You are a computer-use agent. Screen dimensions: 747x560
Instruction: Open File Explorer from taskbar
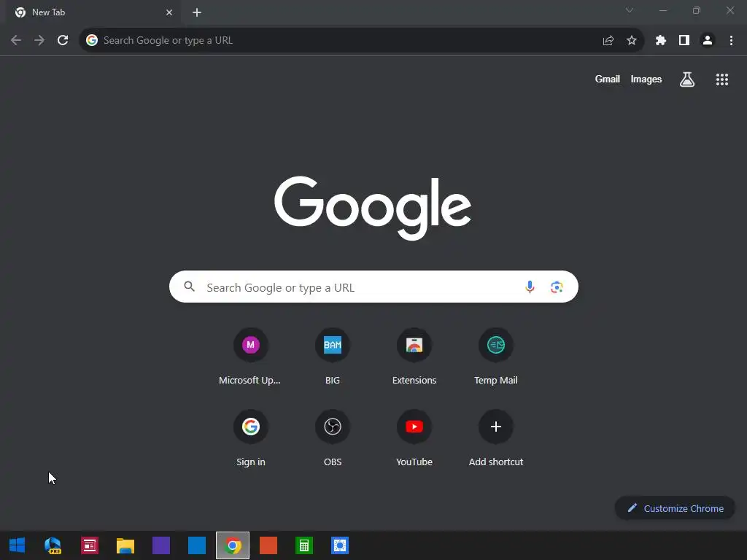(x=125, y=545)
